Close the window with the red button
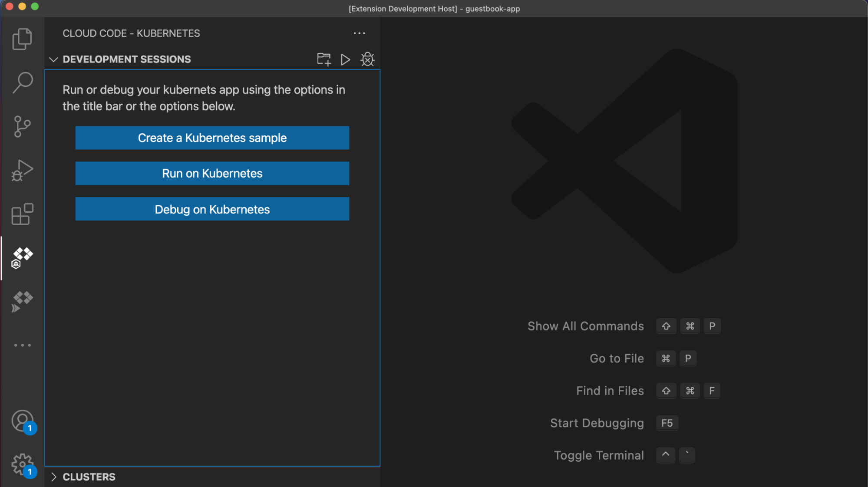This screenshot has height=487, width=868. tap(10, 7)
